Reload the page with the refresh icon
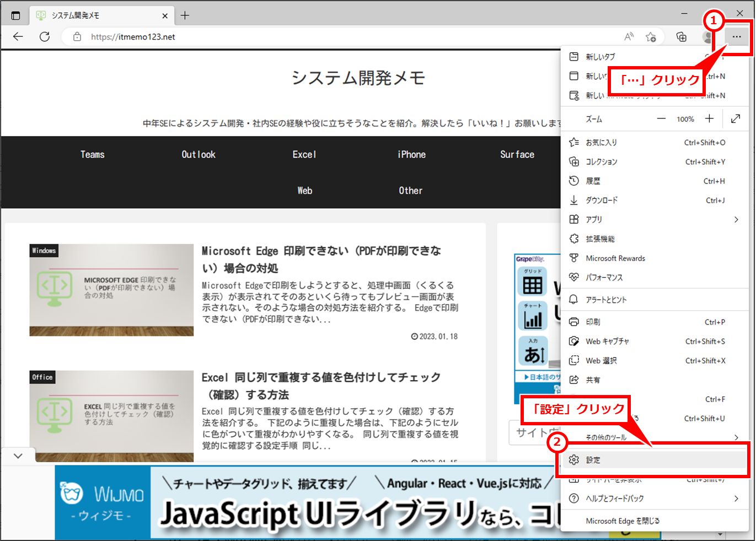The image size is (756, 541). pyautogui.click(x=45, y=37)
